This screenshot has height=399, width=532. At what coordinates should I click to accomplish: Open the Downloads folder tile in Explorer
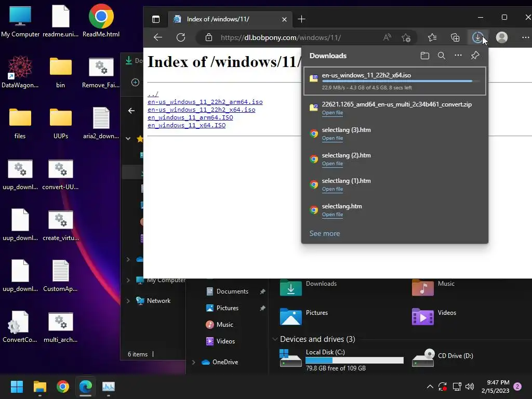point(291,288)
